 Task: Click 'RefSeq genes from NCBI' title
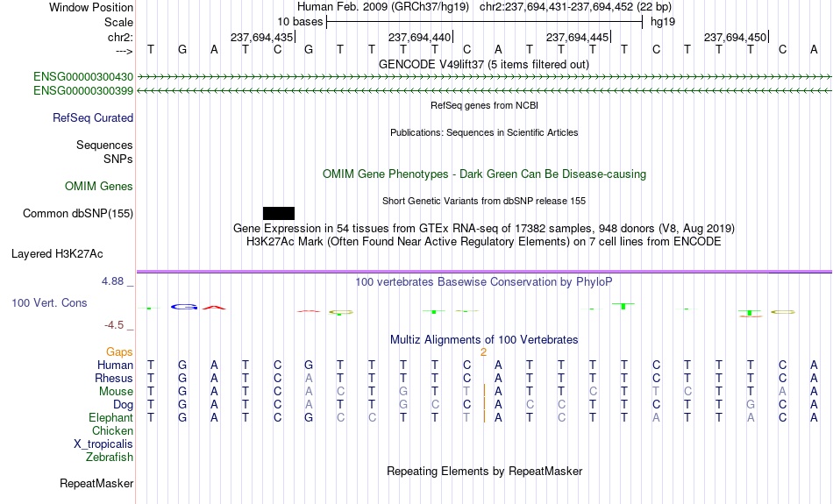point(484,105)
